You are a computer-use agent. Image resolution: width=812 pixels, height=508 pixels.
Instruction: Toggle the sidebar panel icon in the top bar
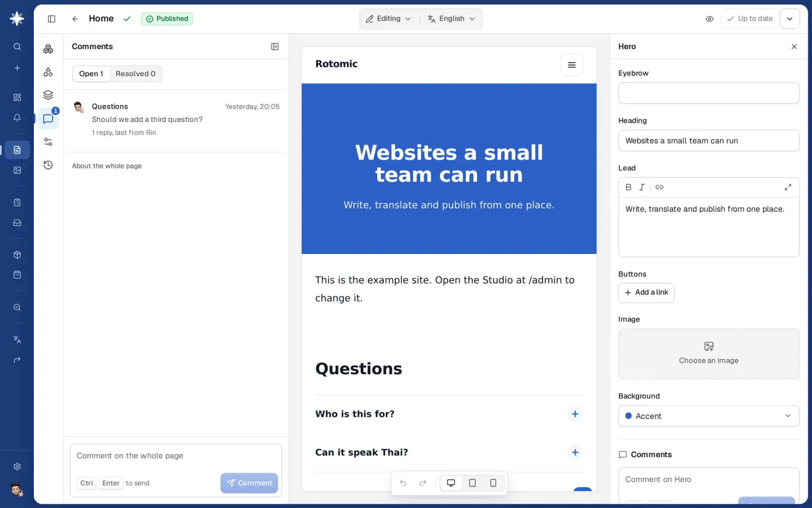(52, 19)
